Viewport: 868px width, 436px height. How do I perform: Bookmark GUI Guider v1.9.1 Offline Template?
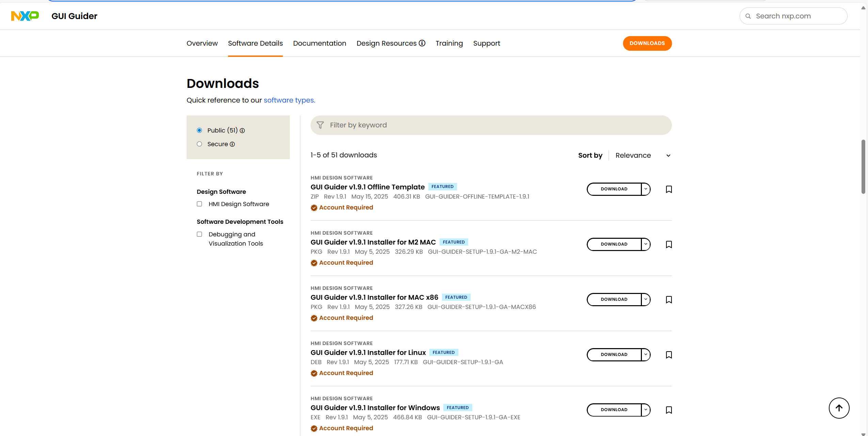[669, 189]
